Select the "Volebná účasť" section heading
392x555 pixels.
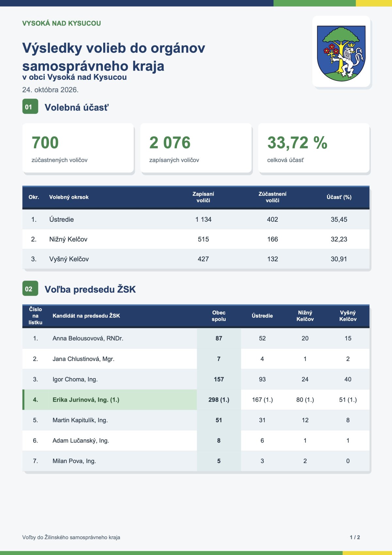[76, 107]
